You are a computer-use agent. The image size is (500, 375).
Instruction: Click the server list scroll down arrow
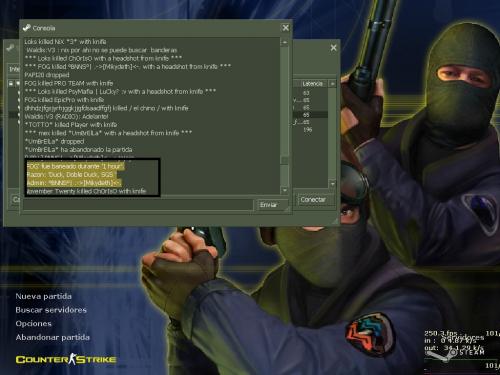332,184
